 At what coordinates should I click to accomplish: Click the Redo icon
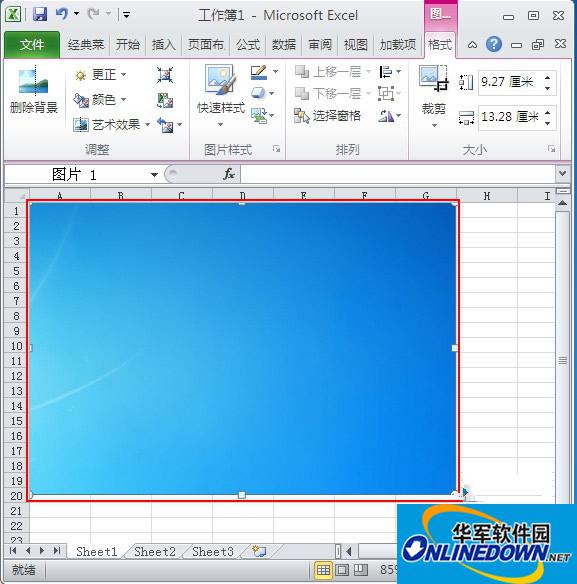[x=93, y=14]
